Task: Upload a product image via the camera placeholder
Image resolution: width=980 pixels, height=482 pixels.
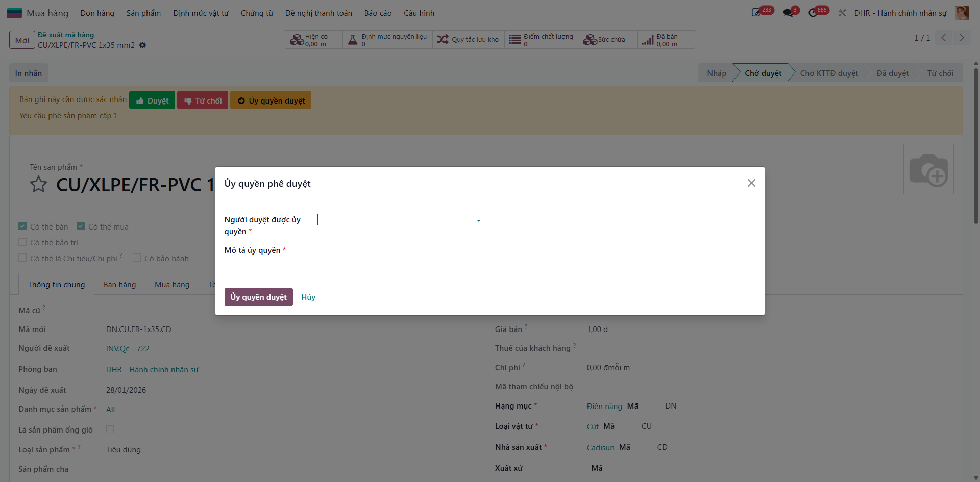Action: [928, 169]
